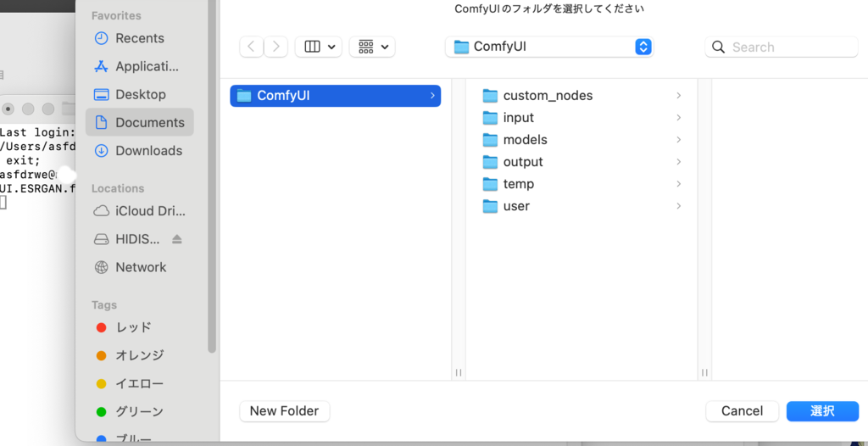The image size is (868, 446).
Task: Open the ComfyUI path popup menu
Action: (x=549, y=47)
